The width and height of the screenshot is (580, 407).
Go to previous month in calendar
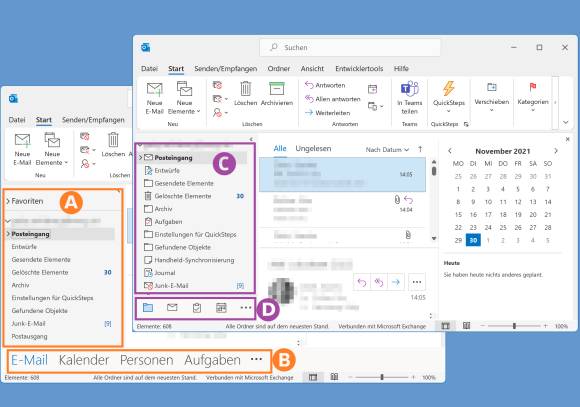(x=450, y=151)
